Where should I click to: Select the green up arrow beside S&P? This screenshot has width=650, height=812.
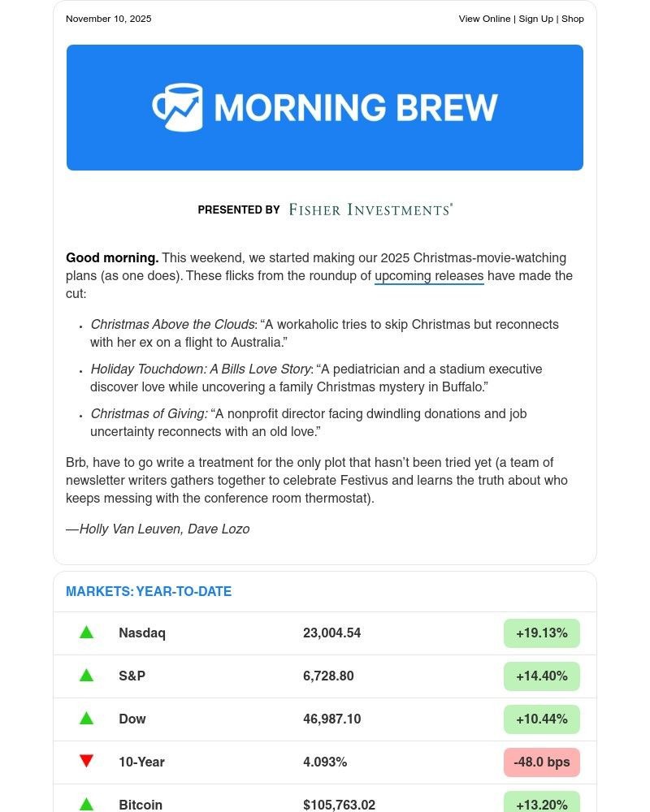pos(86,675)
